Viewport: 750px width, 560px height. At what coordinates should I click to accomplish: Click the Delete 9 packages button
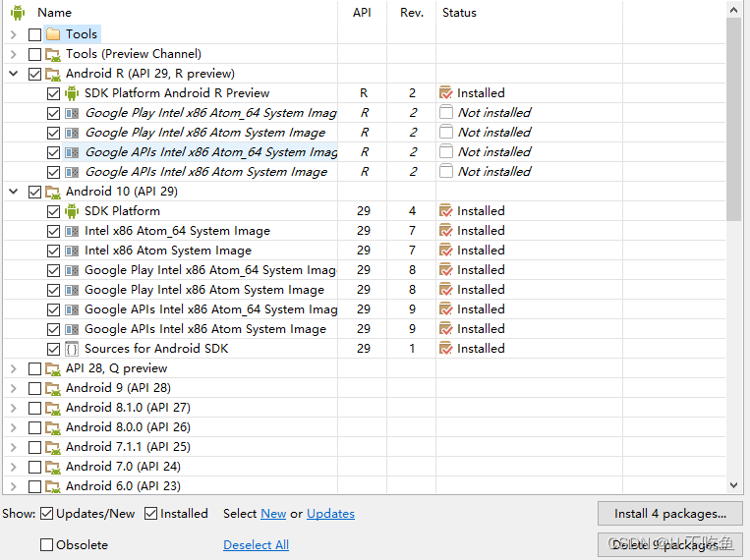click(x=670, y=544)
